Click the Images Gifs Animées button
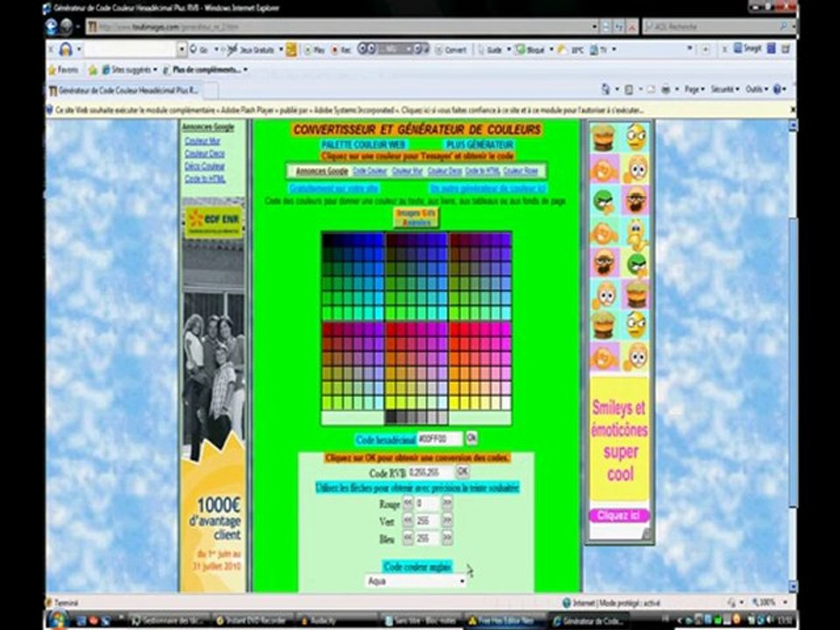 416,218
